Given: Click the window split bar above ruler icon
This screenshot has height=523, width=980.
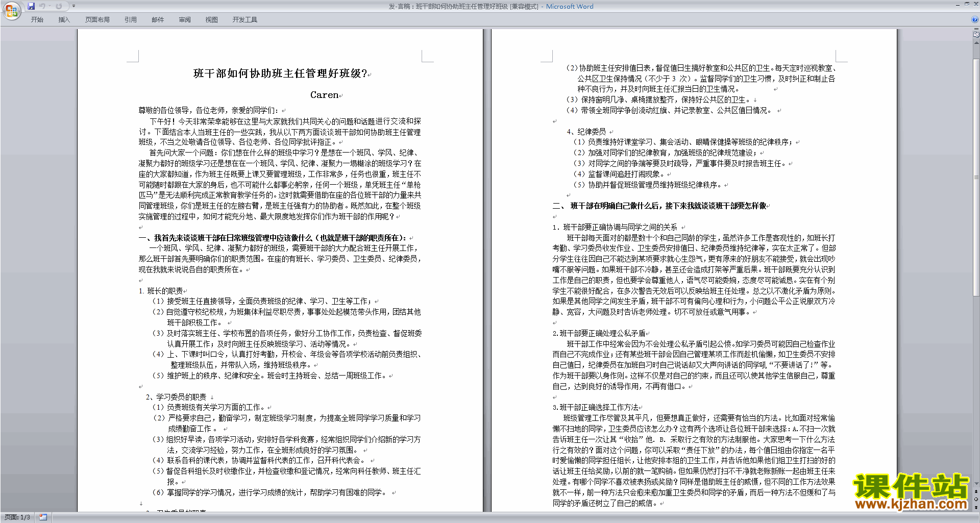Looking at the screenshot, I should tap(976, 29).
